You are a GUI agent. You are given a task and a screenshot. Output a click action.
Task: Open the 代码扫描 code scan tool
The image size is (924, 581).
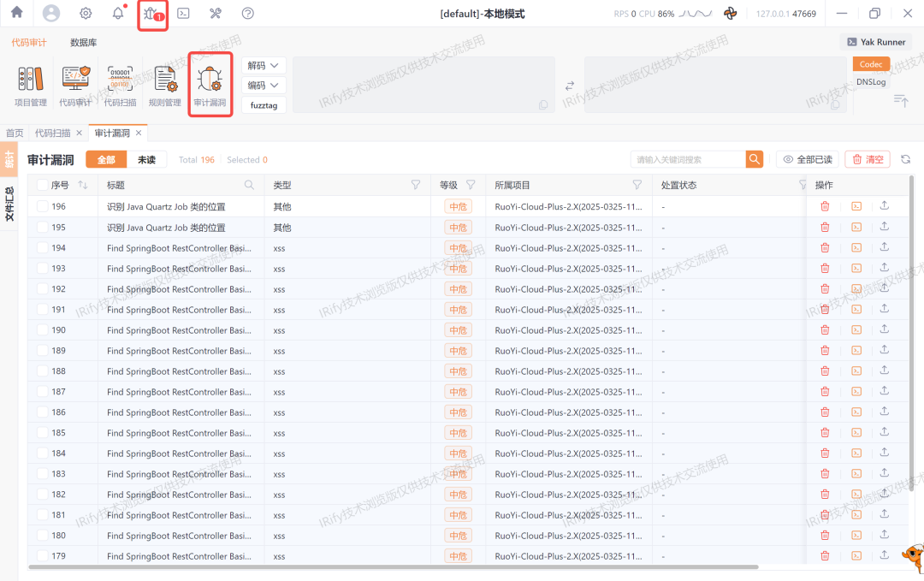point(121,86)
